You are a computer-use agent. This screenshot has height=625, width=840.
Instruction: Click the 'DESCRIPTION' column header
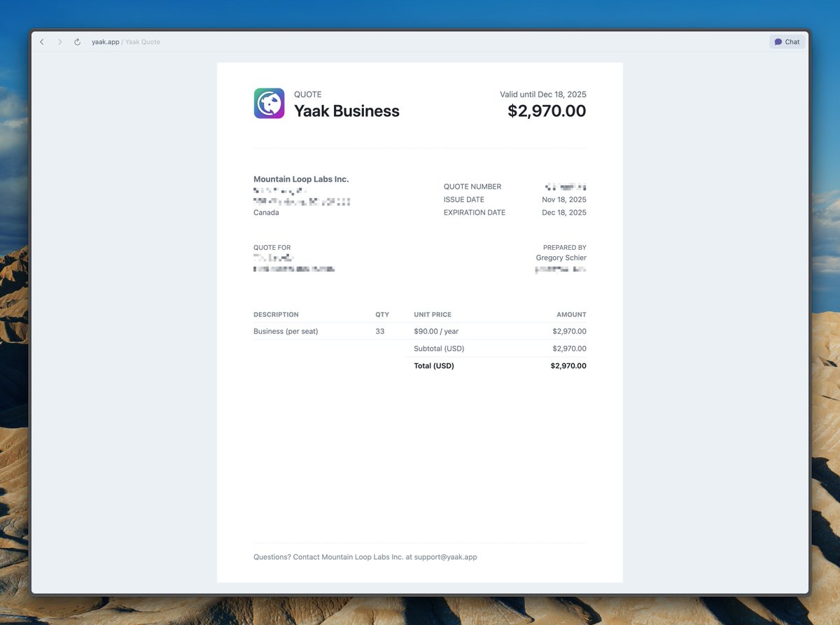(x=276, y=315)
